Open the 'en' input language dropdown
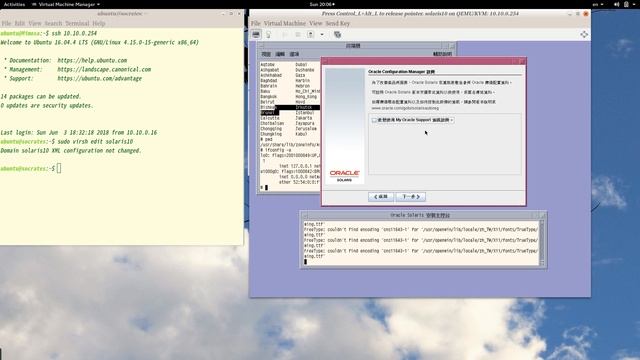Viewport: 640px width, 360px height. 598,4
